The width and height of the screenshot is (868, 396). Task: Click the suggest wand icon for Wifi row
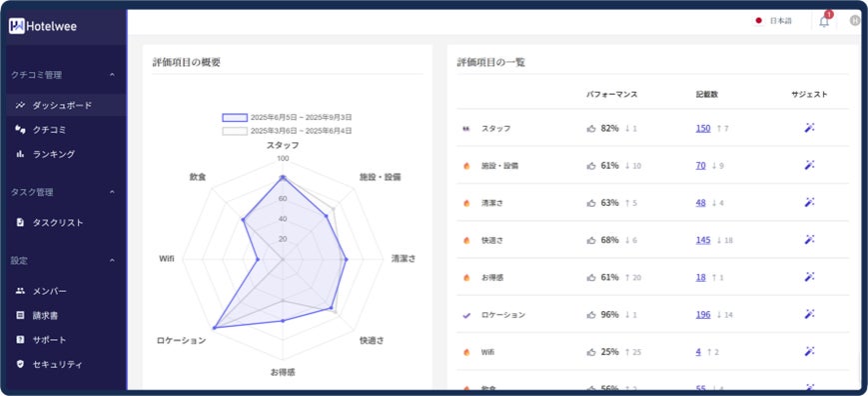pyautogui.click(x=809, y=351)
